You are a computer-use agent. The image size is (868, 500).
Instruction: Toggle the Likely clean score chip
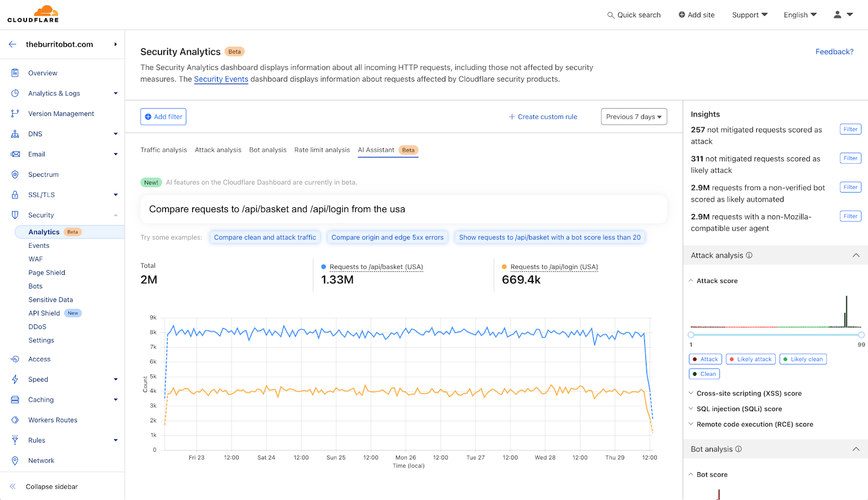(x=803, y=359)
